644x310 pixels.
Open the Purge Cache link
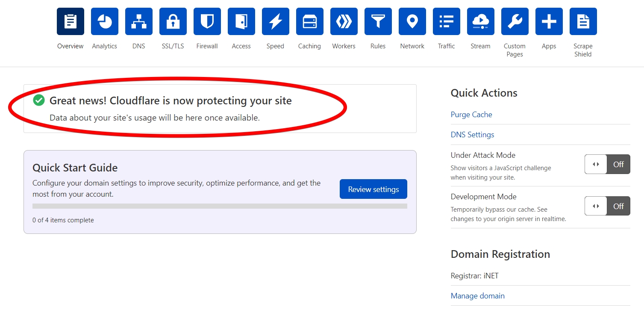click(471, 114)
